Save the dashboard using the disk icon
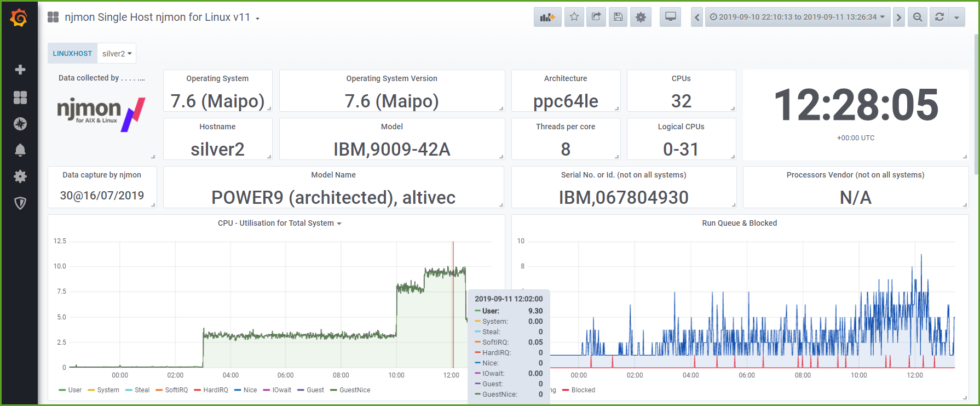980x406 pixels. click(618, 17)
